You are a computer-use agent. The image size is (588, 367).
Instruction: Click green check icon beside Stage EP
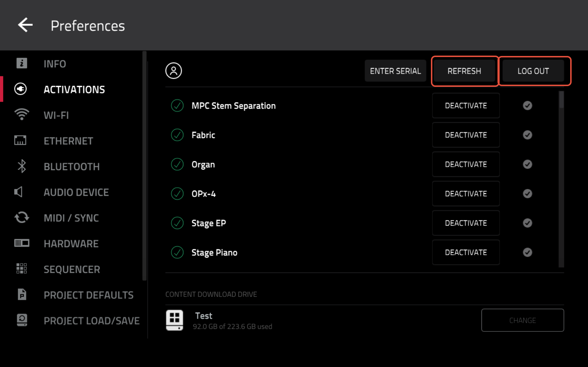point(177,223)
